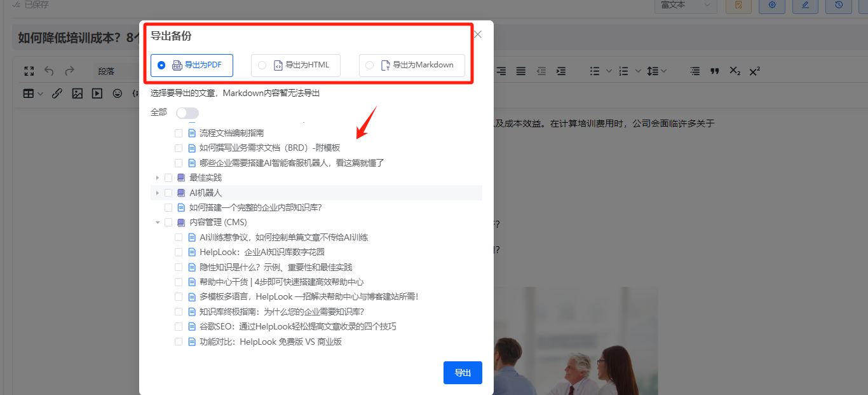The width and height of the screenshot is (868, 395).
Task: Insert a table with the table icon
Action: (29, 94)
